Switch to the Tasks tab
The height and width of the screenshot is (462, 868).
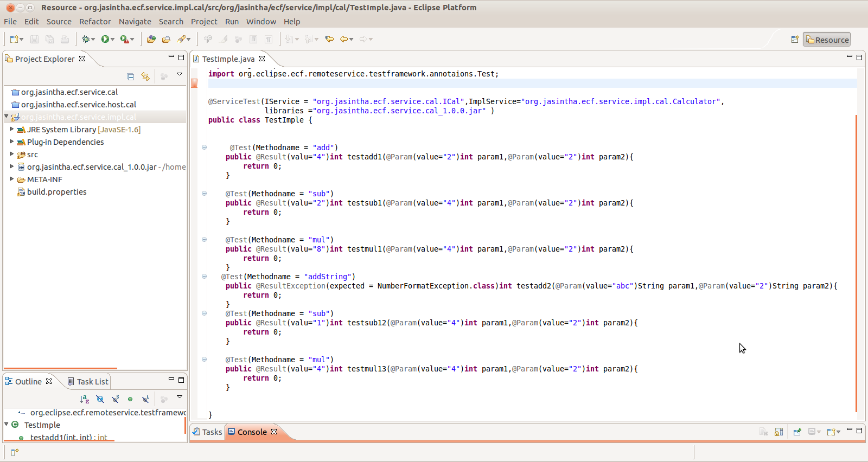click(207, 432)
